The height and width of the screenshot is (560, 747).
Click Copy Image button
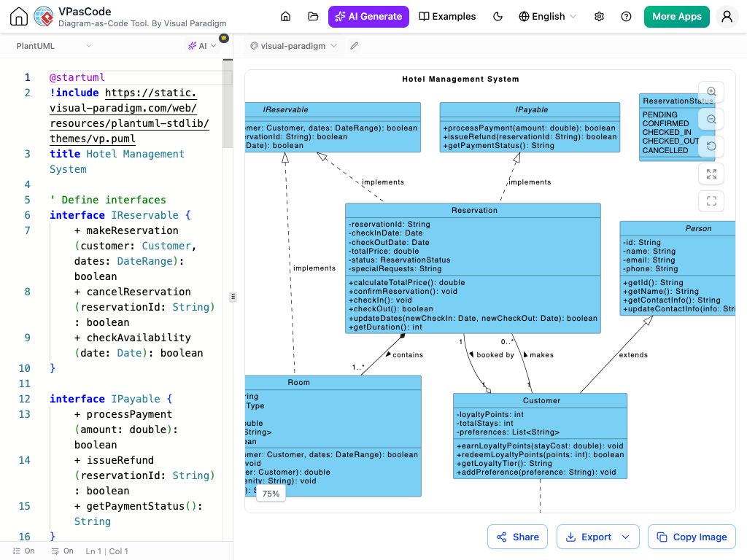click(692, 537)
